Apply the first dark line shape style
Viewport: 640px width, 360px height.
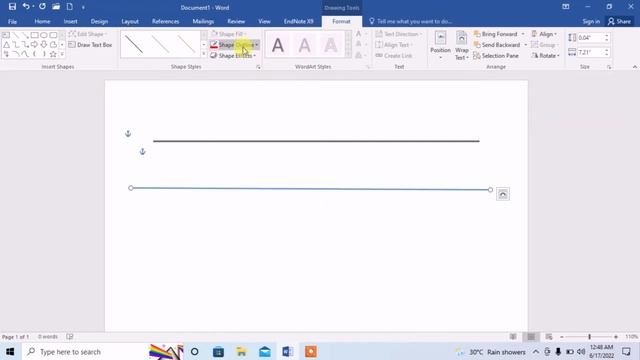133,44
